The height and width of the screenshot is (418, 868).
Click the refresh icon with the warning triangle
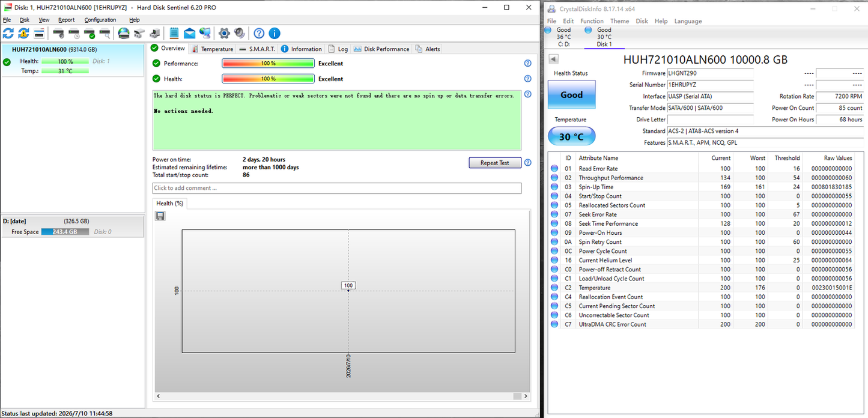tap(23, 34)
